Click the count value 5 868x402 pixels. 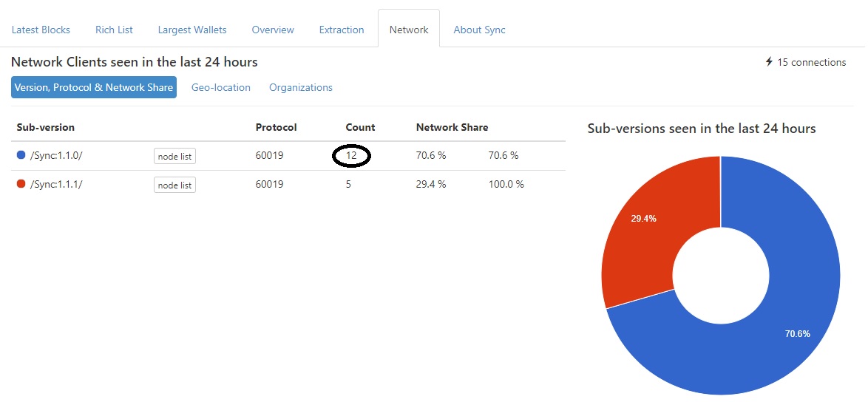tap(349, 185)
